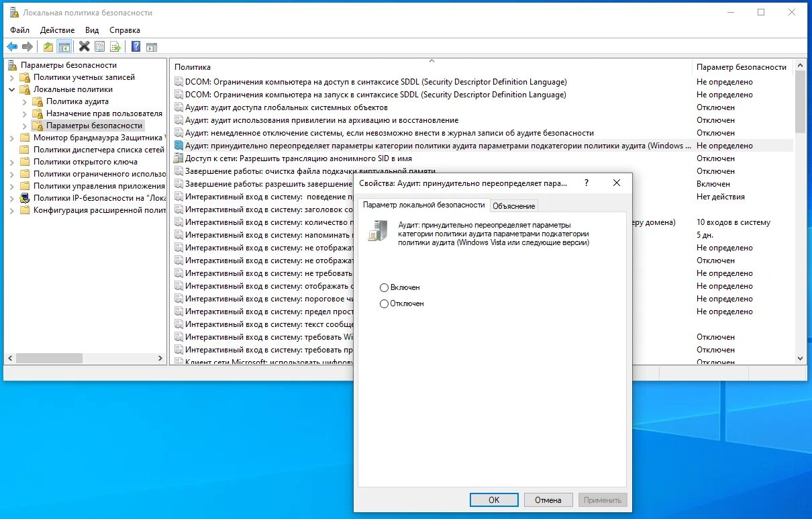Toggle the Show/Hide Action Pane icon
Image resolution: width=812 pixels, height=519 pixels.
coord(152,46)
